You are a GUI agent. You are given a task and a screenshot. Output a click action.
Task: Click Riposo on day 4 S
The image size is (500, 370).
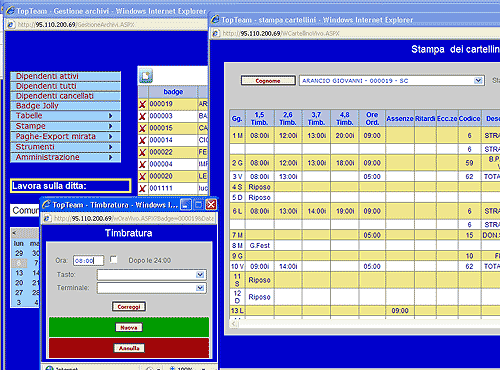pos(259,187)
